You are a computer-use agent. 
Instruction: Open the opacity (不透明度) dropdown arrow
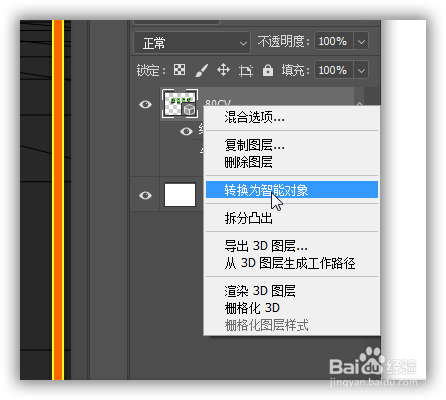(361, 42)
